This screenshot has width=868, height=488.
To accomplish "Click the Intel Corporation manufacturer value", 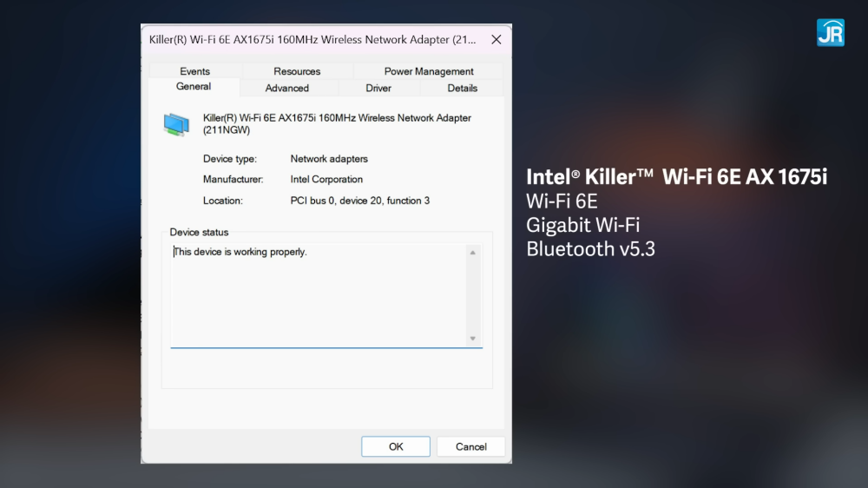I will pyautogui.click(x=326, y=180).
